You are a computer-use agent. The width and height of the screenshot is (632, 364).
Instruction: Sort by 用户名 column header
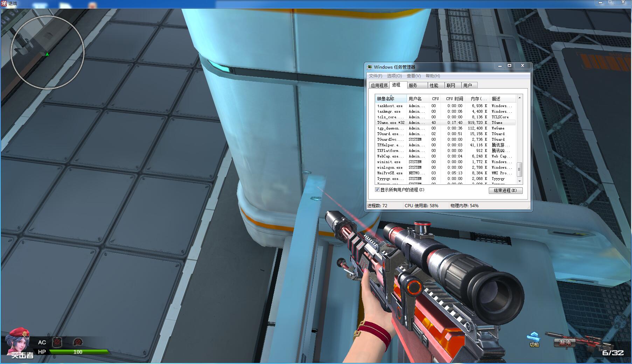click(x=417, y=99)
